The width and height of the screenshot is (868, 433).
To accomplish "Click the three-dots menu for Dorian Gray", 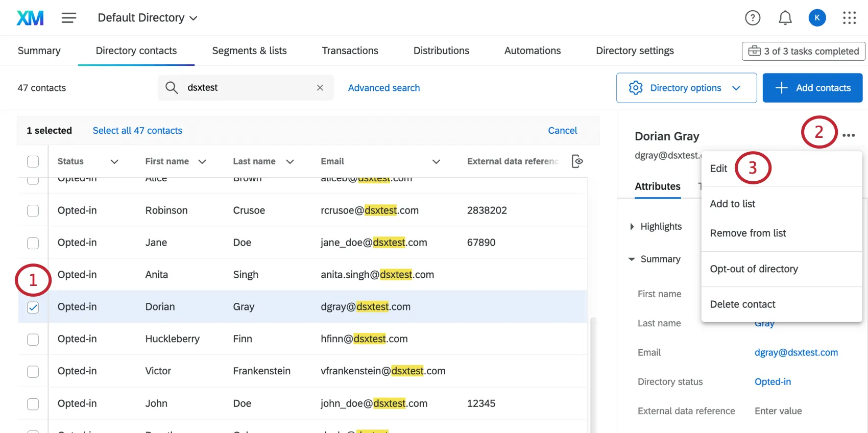I will coord(849,135).
